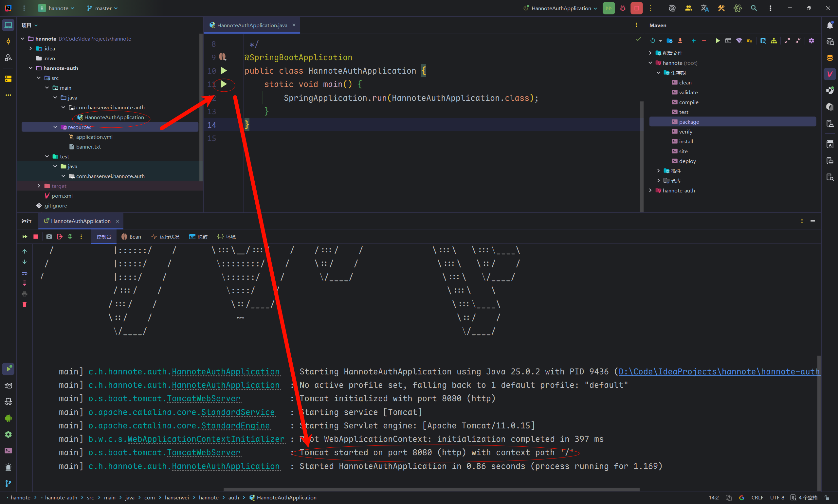Reload all Maven projects
The width and height of the screenshot is (838, 504).
[652, 41]
